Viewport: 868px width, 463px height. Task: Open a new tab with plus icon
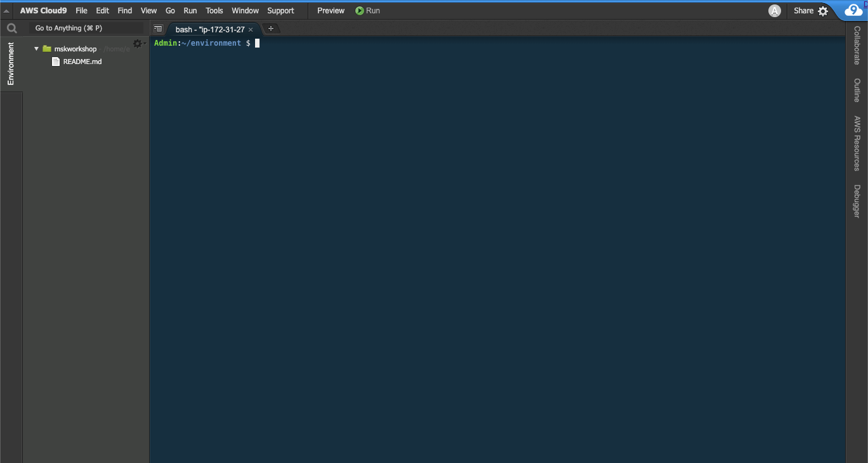(271, 29)
